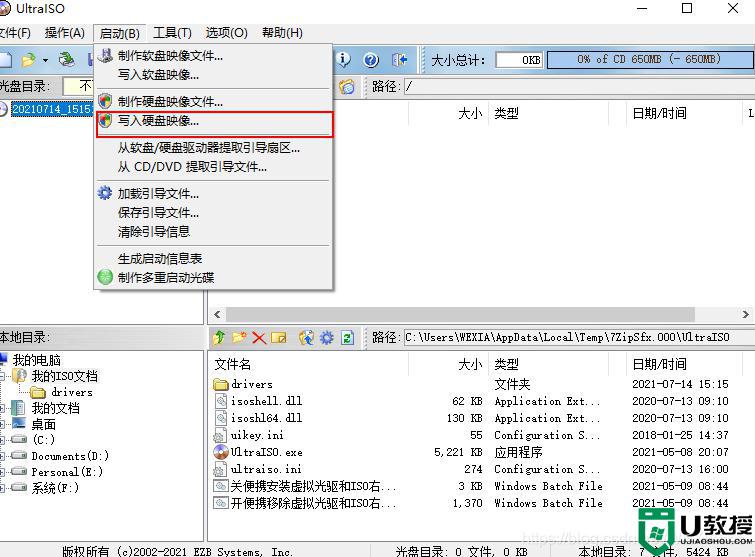Choose 保存引导文件... menu entry
The height and width of the screenshot is (557, 755).
(x=215, y=213)
